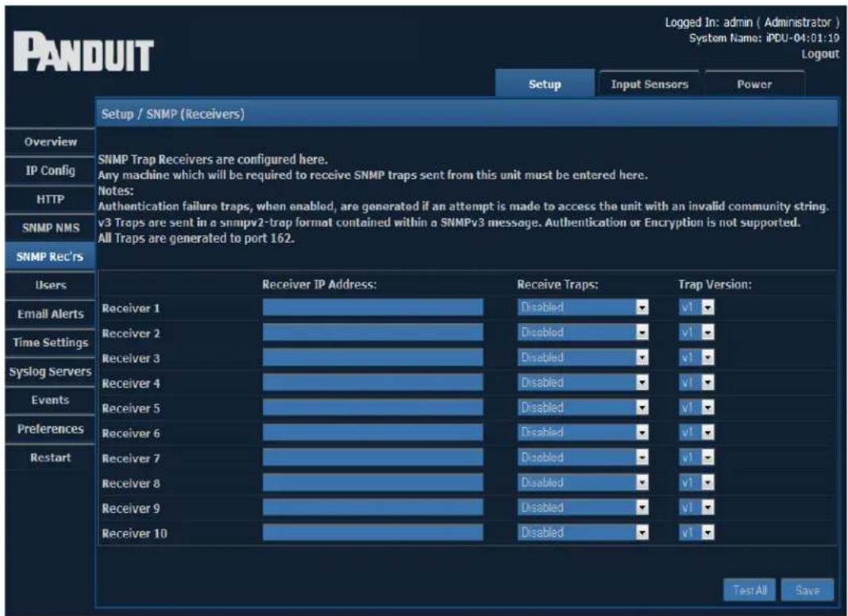Open the IP Config sidebar page
This screenshot has width=848, height=616.
[x=50, y=171]
